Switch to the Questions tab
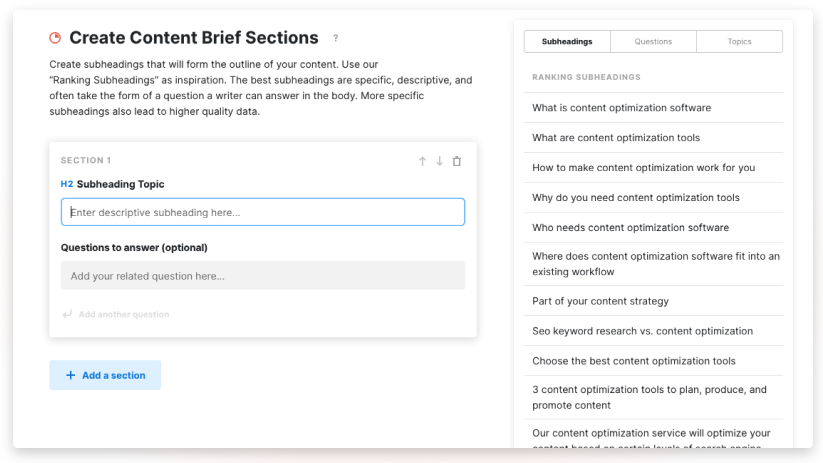 click(x=653, y=42)
